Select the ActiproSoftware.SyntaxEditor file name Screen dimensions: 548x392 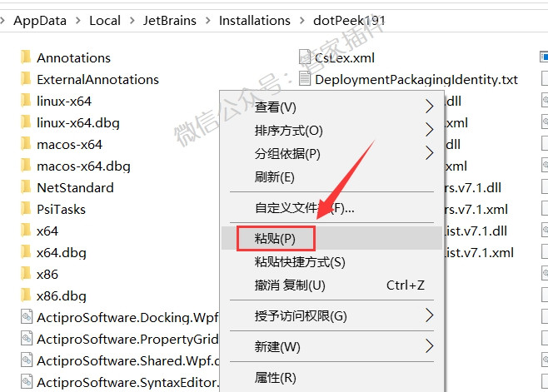[x=128, y=383]
